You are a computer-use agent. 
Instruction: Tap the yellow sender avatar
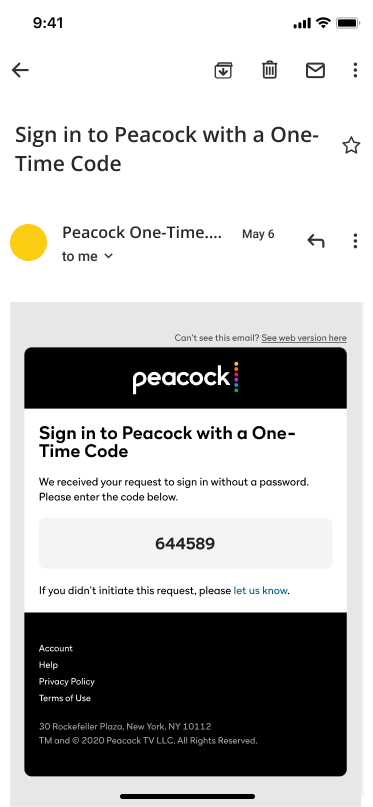pos(28,242)
